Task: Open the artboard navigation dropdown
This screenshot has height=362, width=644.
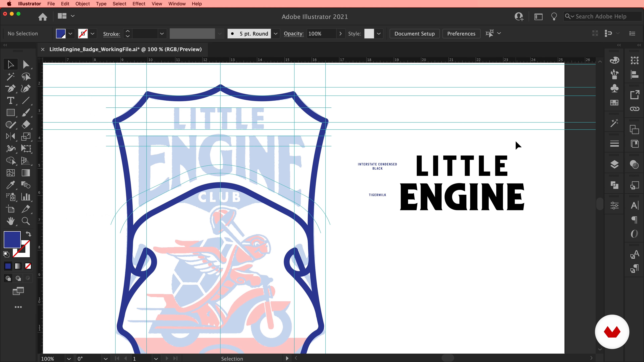Action: (x=156, y=358)
